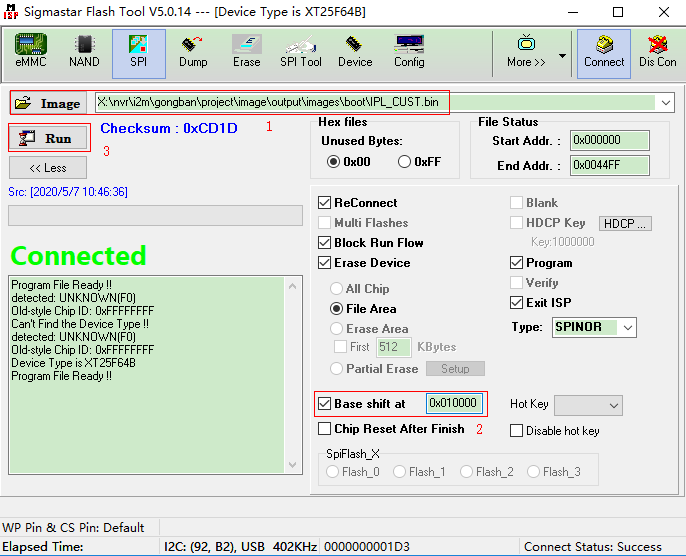
Task: Click the log scrollbar up arrow
Action: tap(292, 287)
